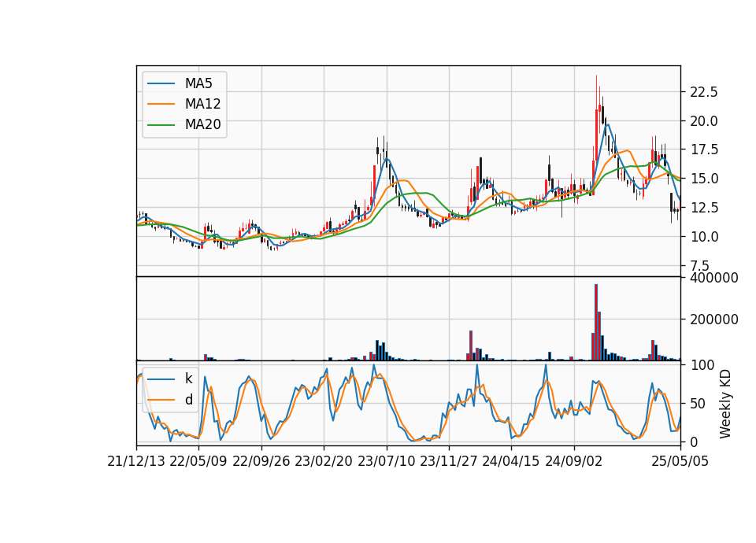Click the 12.5 price axis label
Screen dimensions: 756x543
[x=704, y=208]
